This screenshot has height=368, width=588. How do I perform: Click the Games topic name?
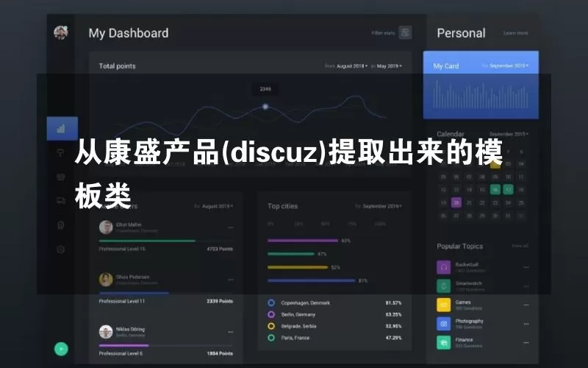coord(463,302)
